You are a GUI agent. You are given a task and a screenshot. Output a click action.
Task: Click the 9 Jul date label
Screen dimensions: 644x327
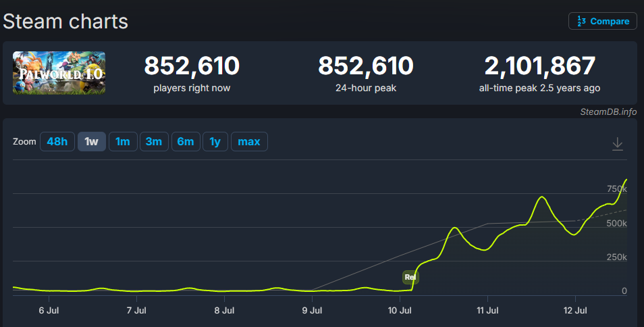pyautogui.click(x=312, y=311)
